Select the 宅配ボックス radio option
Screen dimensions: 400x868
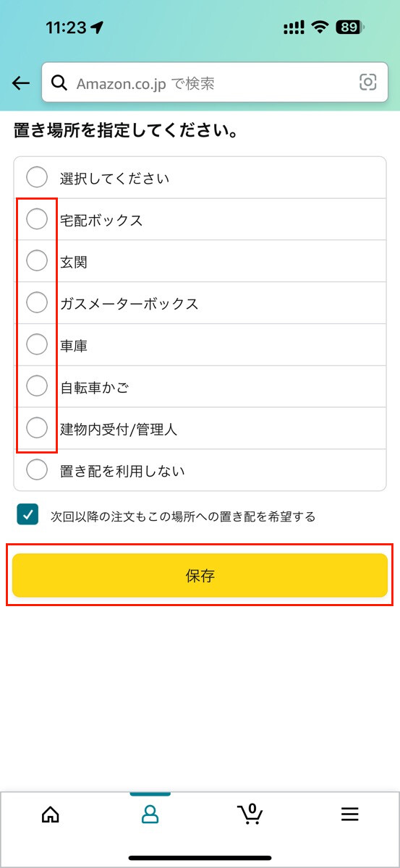pyautogui.click(x=37, y=218)
